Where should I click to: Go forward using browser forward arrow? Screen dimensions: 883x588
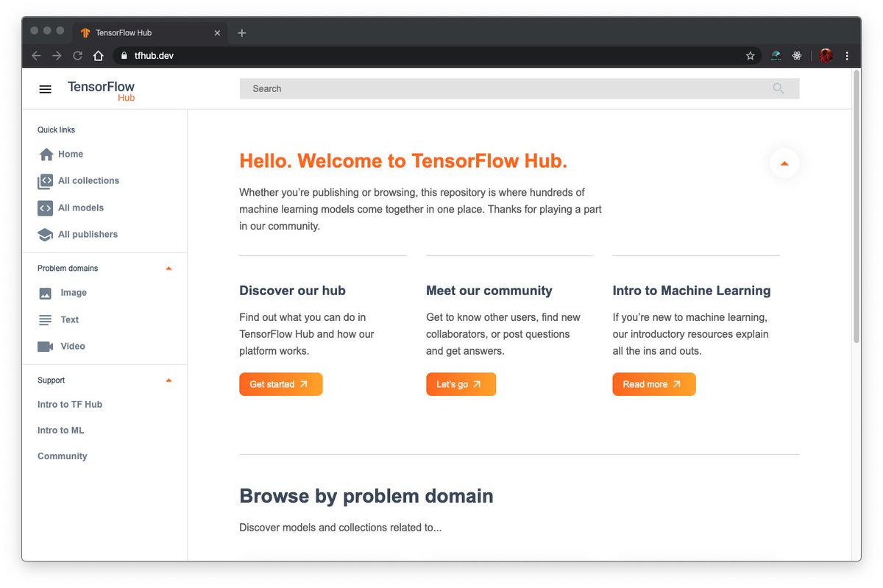coord(57,56)
